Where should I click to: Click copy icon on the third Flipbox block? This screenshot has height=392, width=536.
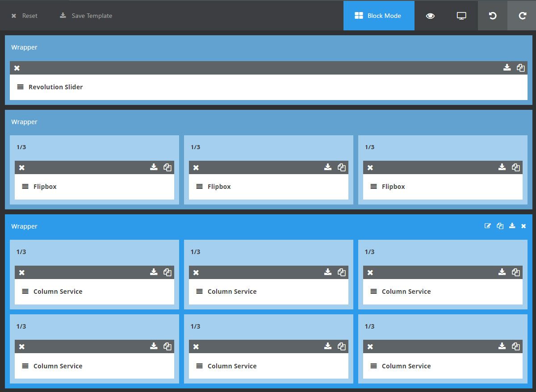516,167
